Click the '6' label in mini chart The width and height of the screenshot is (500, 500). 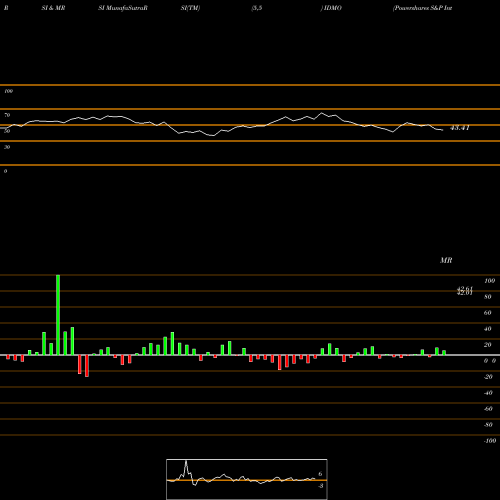[x=320, y=474]
